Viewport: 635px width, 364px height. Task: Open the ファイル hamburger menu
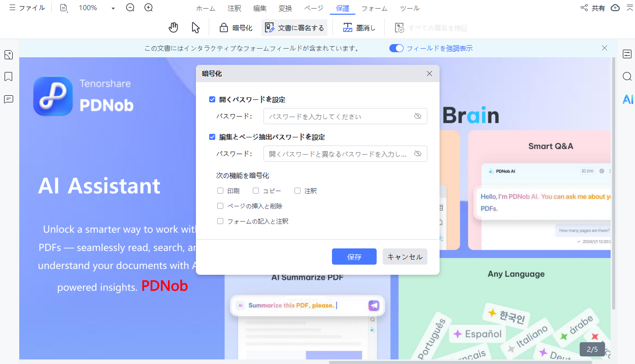pos(27,8)
